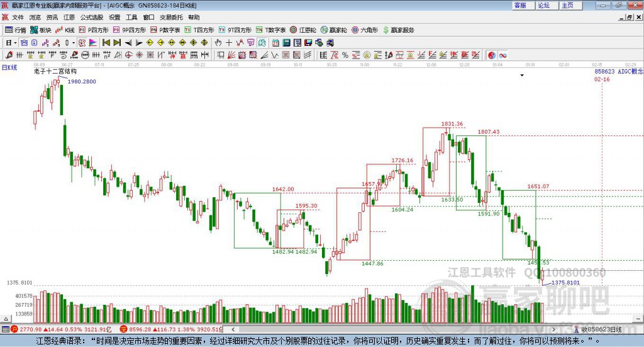644x347 pixels.
Task: Open the 板块 sector view
Action: pyautogui.click(x=41, y=30)
